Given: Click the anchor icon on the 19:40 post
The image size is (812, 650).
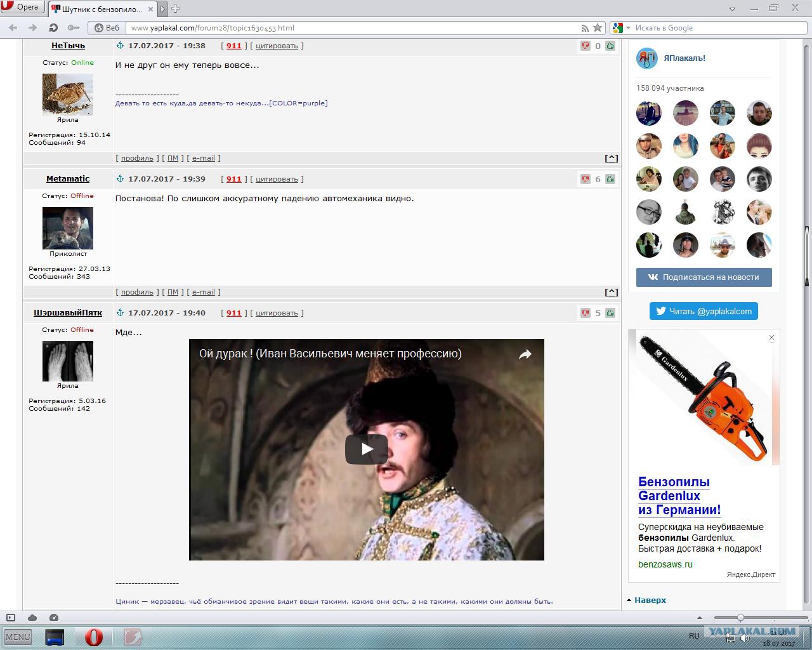Looking at the screenshot, I should tap(120, 312).
